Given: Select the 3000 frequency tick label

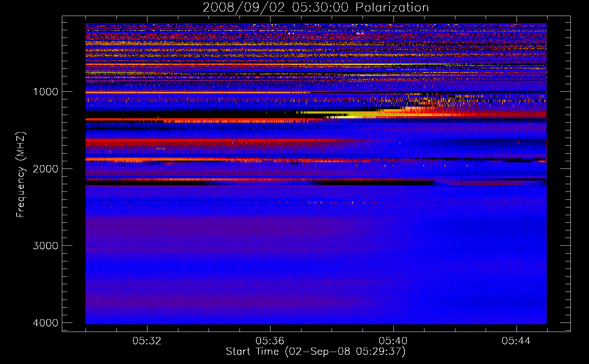Looking at the screenshot, I should [x=46, y=246].
